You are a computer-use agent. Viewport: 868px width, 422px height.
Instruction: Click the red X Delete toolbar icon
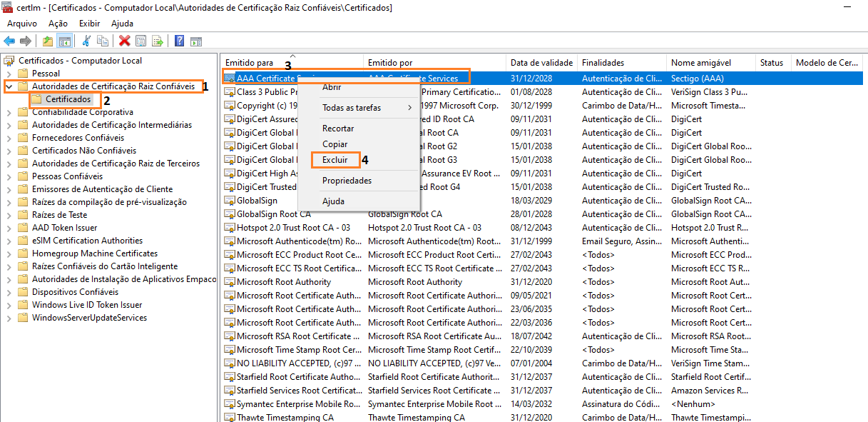pyautogui.click(x=125, y=41)
